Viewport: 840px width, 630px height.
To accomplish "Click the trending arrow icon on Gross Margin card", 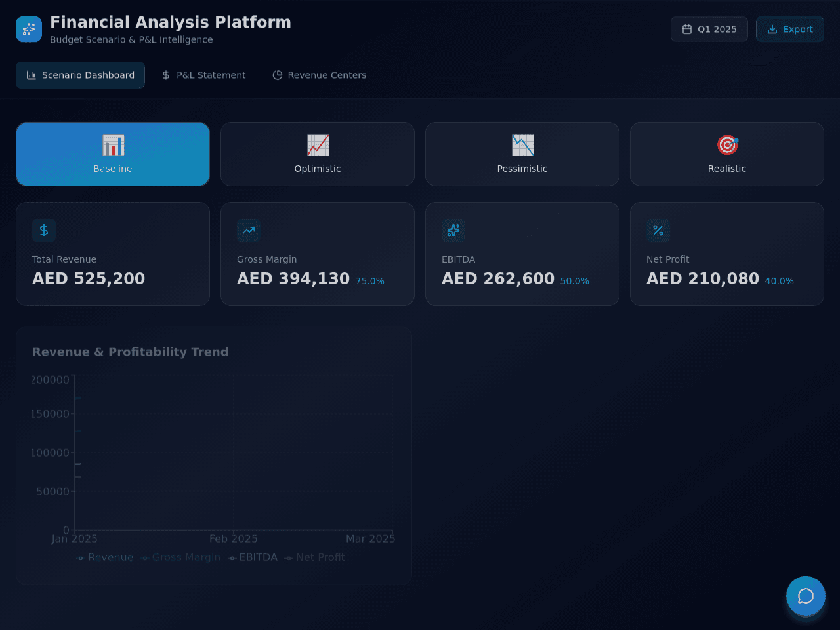I will pyautogui.click(x=249, y=230).
